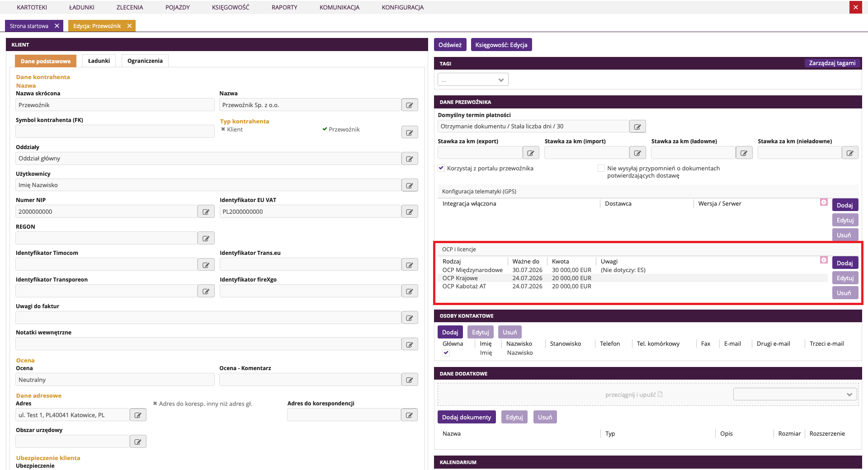
Task: Open the POJAZDY menu
Action: [178, 7]
